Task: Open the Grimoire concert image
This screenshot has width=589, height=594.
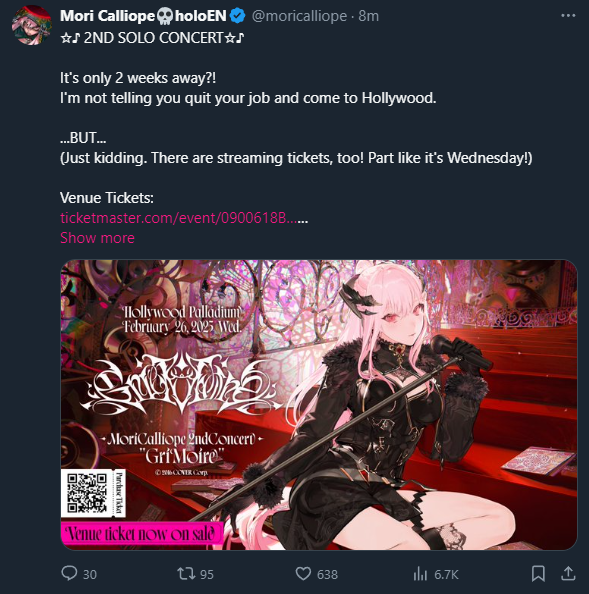Action: (319, 405)
